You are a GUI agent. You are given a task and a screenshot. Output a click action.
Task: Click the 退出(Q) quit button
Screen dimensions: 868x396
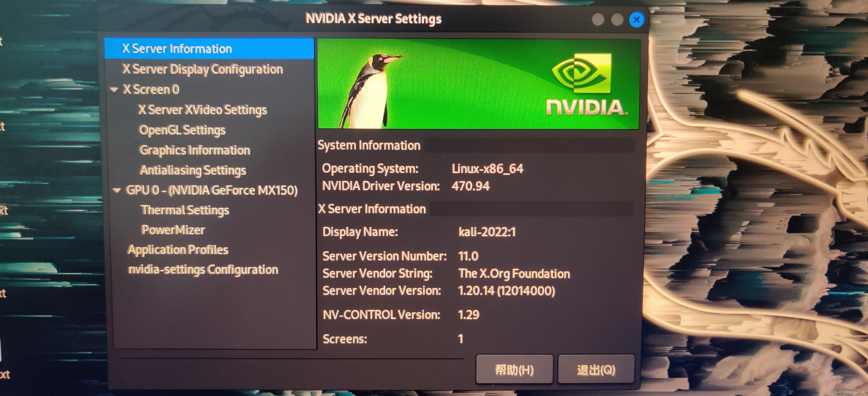point(596,369)
